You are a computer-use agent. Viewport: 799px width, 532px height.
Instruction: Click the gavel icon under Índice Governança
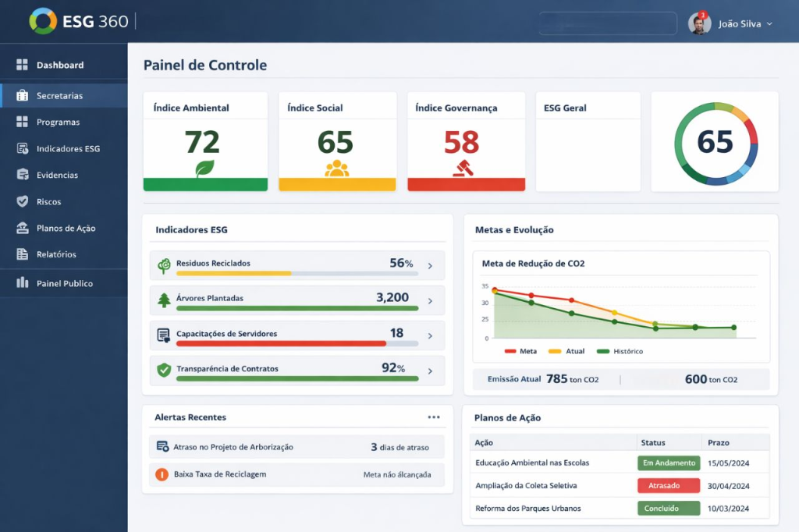[463, 168]
